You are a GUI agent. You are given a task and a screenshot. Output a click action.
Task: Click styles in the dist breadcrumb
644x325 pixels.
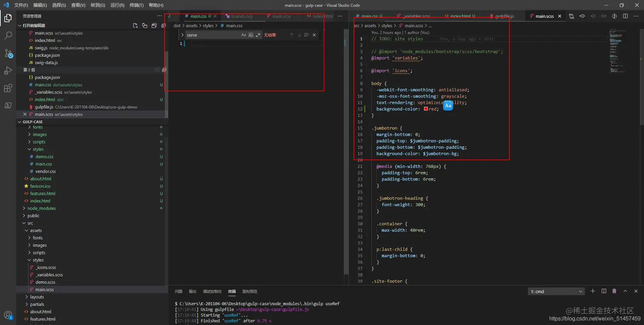[x=208, y=26]
